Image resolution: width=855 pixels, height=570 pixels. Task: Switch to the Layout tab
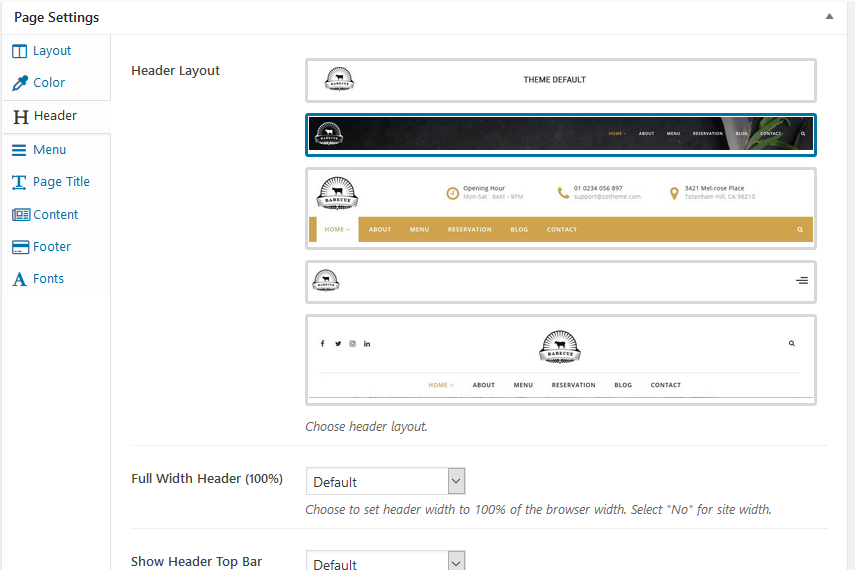tap(52, 51)
